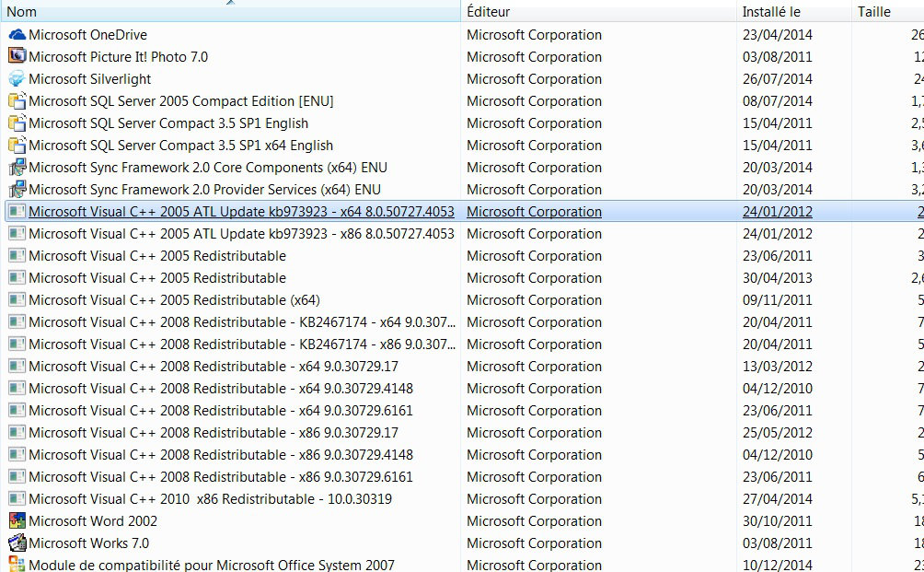Click Sync Framework 2.0 Core Components icon
Viewport: 924px width, 572px height.
pyautogui.click(x=17, y=168)
